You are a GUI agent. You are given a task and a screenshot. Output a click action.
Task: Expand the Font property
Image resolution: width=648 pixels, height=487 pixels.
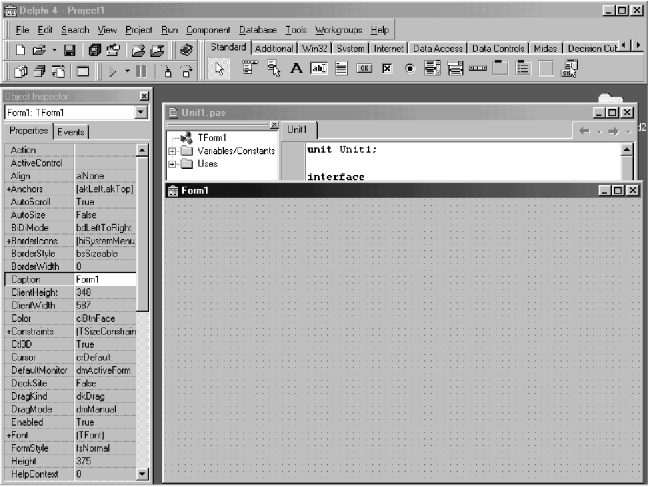[x=8, y=435]
